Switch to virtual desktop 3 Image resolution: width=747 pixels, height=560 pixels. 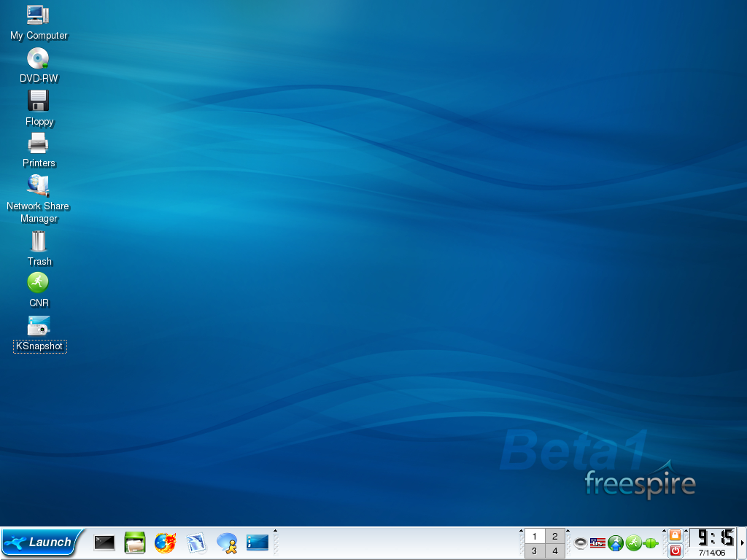[x=535, y=551]
